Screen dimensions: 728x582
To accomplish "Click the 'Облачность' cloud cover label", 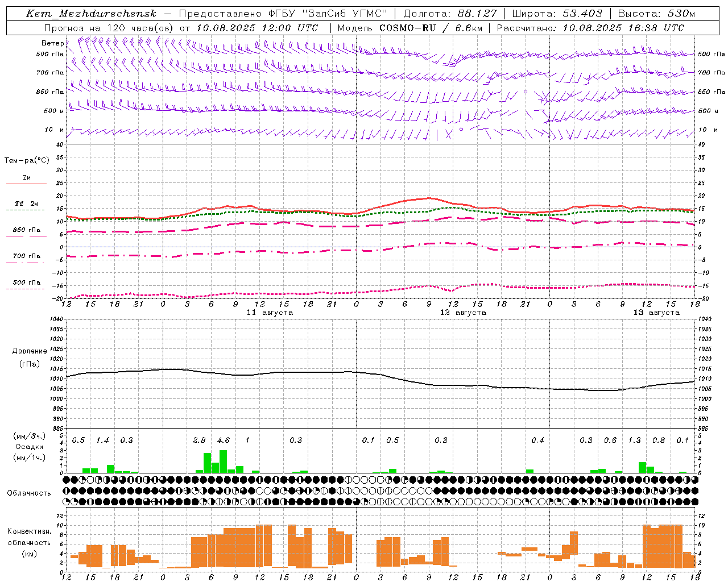I will 29,493.
